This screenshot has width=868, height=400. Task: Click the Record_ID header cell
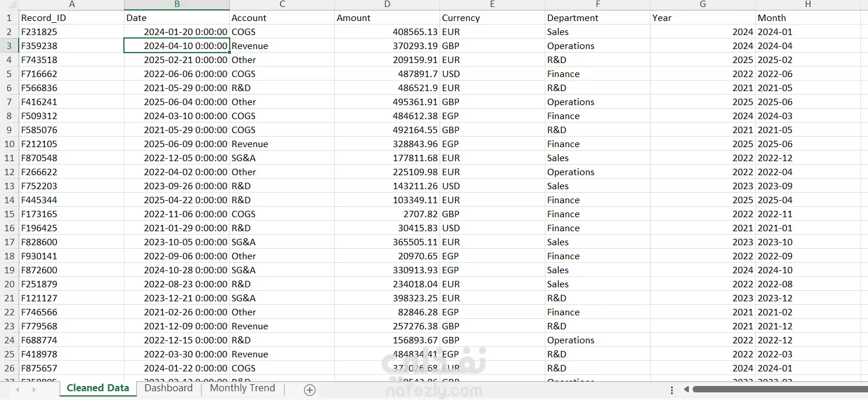(71, 18)
